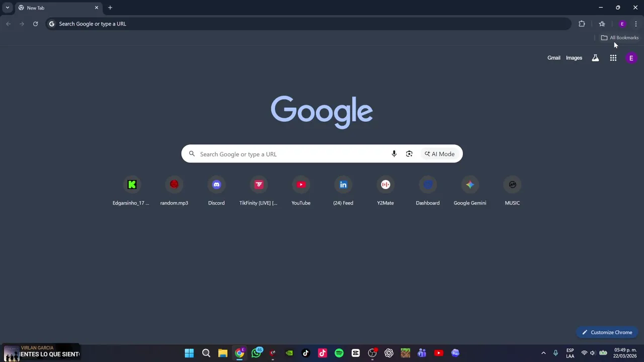Search by image with Google Lens icon
Viewport: 644px width, 362px height.
[409, 154]
